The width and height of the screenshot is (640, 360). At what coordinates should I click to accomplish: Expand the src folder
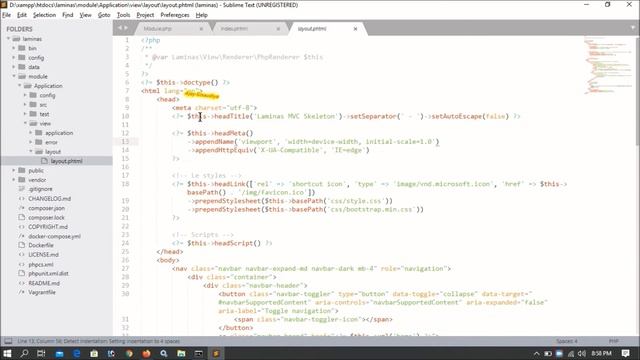tap(25, 104)
